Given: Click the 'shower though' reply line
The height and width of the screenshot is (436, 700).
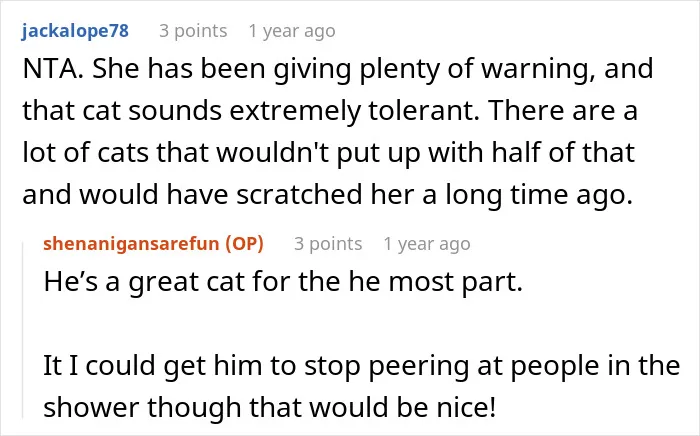Looking at the screenshot, I should 270,408.
